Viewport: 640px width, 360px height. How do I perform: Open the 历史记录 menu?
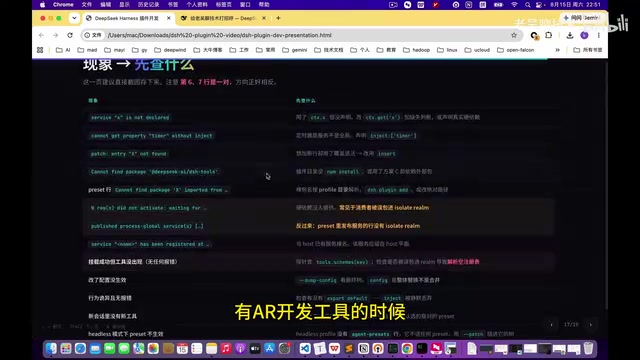click(148, 4)
